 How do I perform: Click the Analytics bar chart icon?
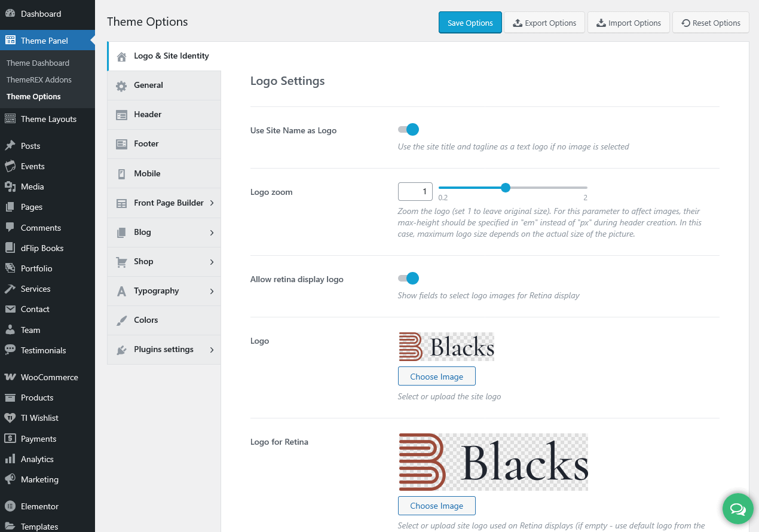(x=10, y=459)
